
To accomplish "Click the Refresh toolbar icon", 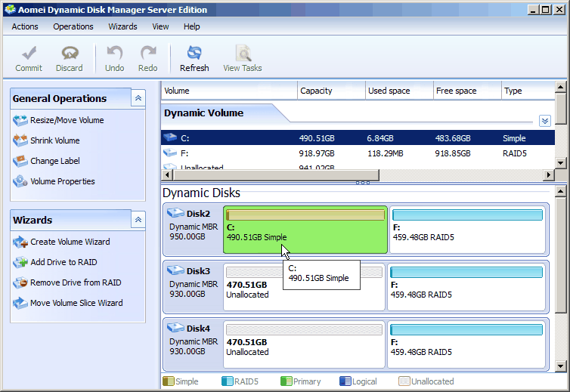I will [194, 53].
